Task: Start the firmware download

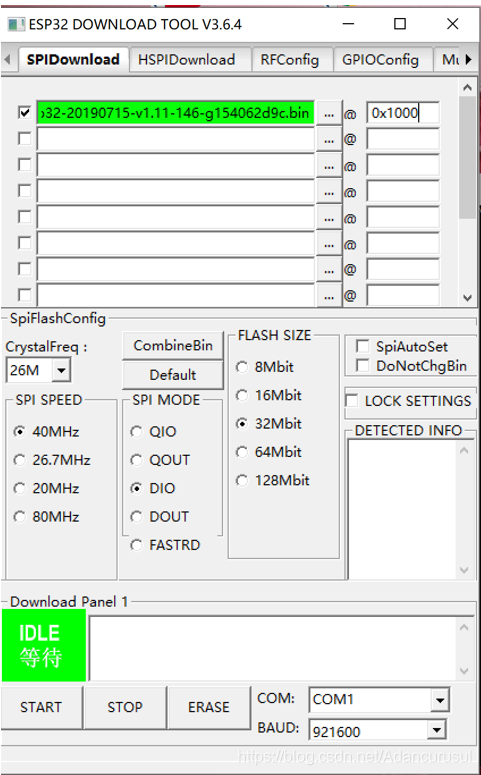Action: coord(41,707)
